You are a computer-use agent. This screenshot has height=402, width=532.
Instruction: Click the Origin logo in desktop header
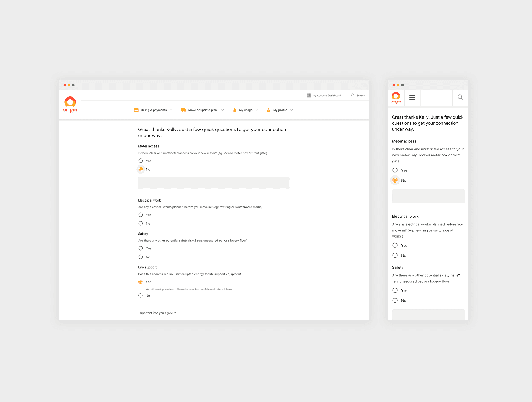[x=70, y=105]
